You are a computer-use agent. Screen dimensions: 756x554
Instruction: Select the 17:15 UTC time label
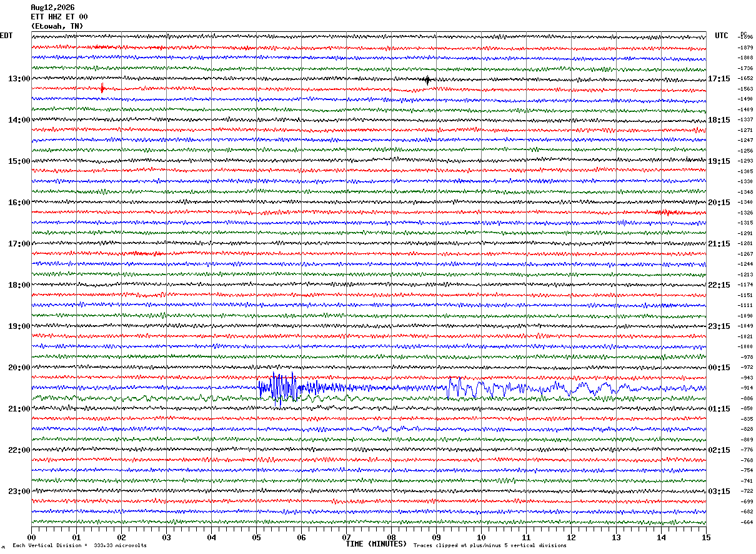tap(719, 79)
